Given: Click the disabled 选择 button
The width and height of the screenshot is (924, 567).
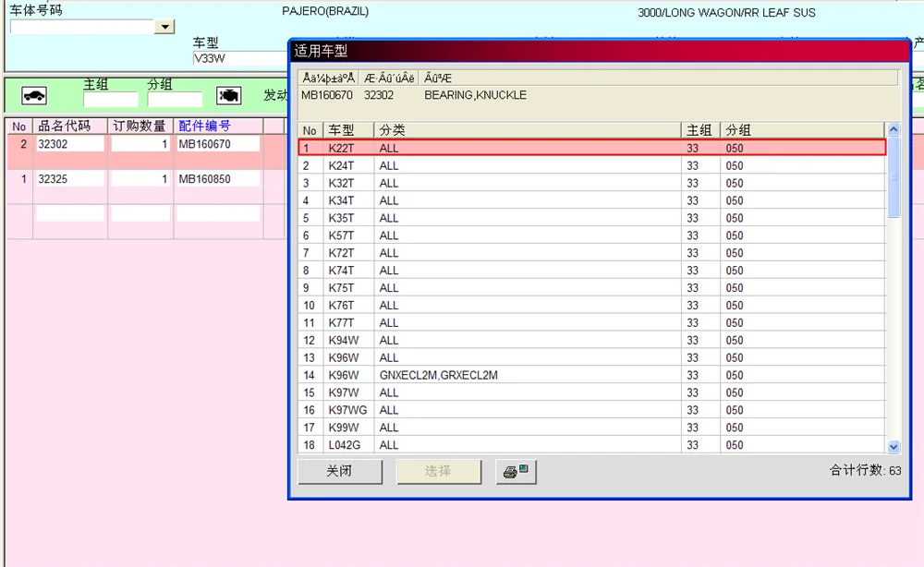Looking at the screenshot, I should [x=438, y=472].
